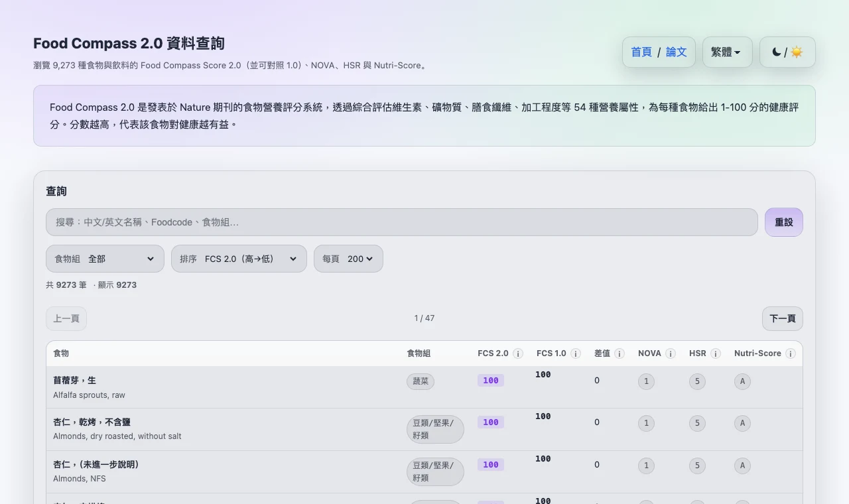
Task: Click the FCS 1.0 info icon
Action: pos(576,353)
